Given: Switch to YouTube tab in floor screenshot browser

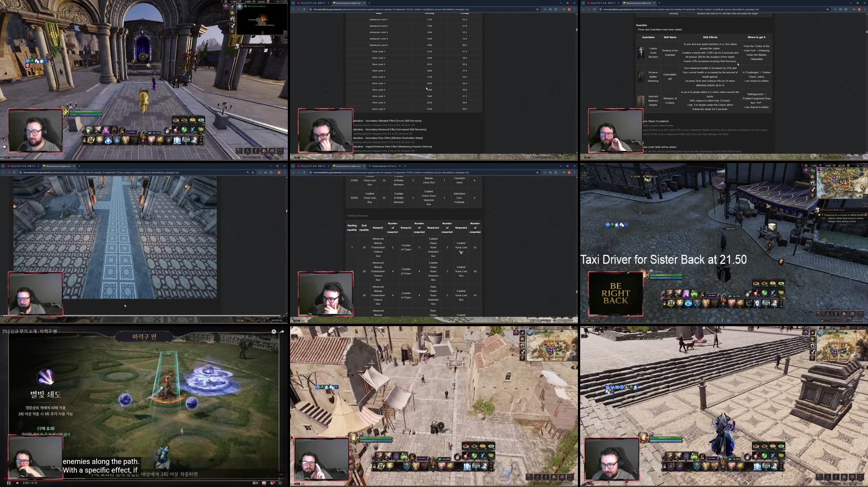Looking at the screenshot, I should pyautogui.click(x=23, y=166).
